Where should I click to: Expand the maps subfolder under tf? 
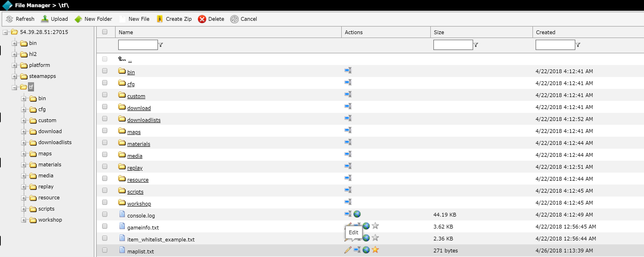coord(24,154)
